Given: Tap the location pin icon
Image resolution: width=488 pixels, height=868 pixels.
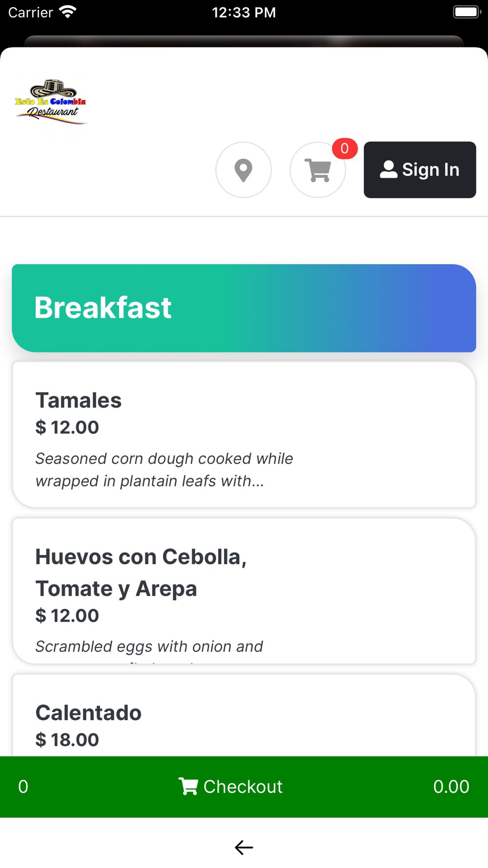Looking at the screenshot, I should coord(244,170).
